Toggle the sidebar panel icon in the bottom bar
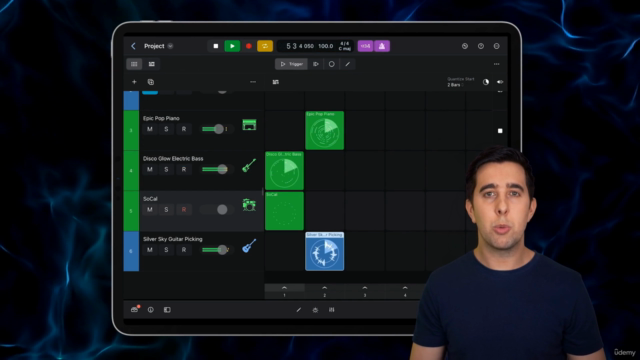Image resolution: width=640 pixels, height=360 pixels. (167, 310)
